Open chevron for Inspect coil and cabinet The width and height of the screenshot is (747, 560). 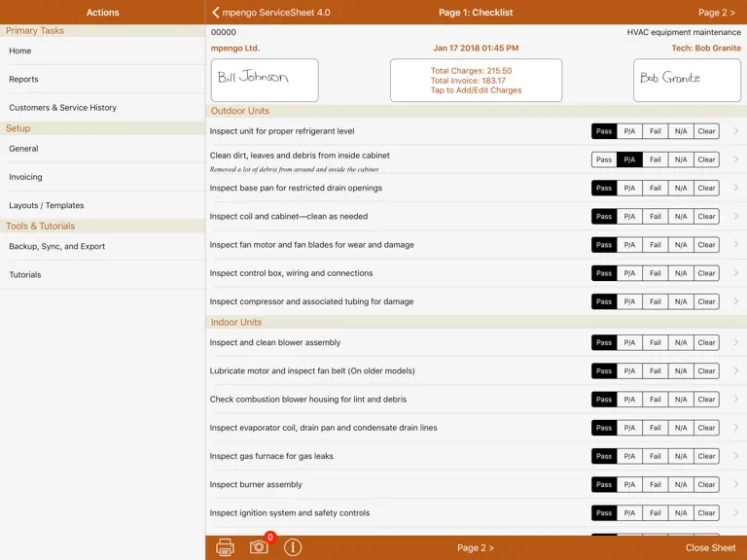[735, 216]
